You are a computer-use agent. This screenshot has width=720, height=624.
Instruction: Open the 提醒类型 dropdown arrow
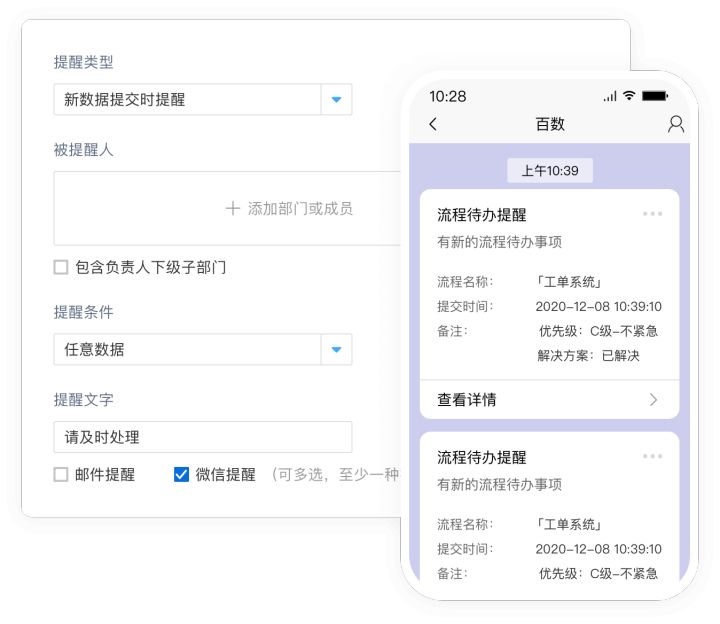coord(337,99)
